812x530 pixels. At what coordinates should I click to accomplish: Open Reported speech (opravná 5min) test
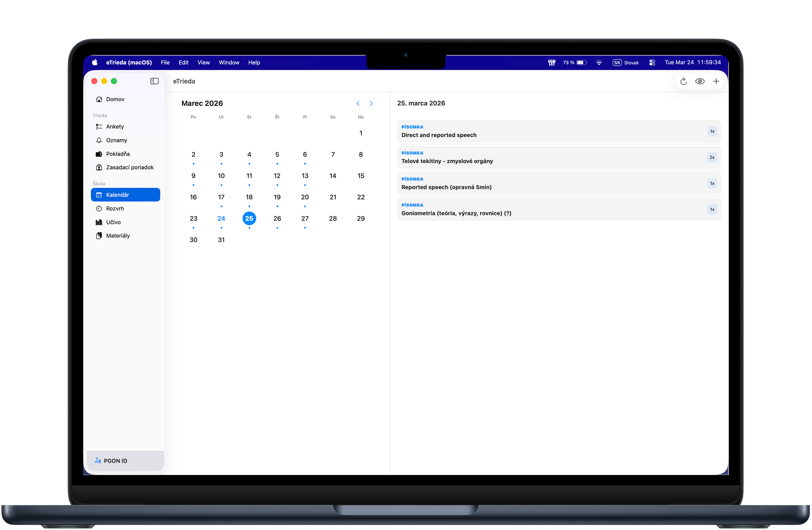coord(559,183)
